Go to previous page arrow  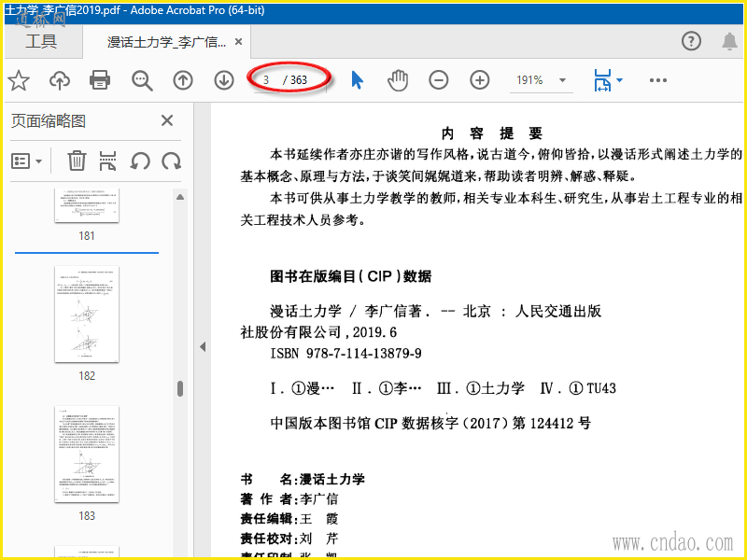(x=183, y=80)
